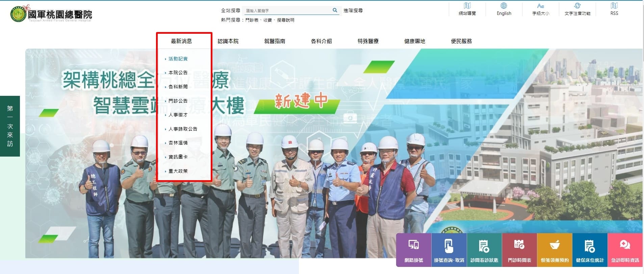Select 活動記實 from the 最新消息 menu
The width and height of the screenshot is (644, 274).
(178, 59)
